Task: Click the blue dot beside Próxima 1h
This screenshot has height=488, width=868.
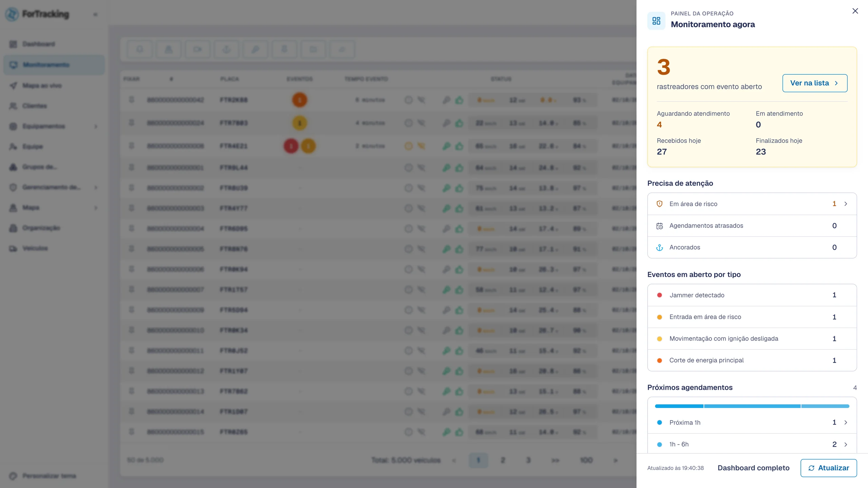Action: click(659, 422)
